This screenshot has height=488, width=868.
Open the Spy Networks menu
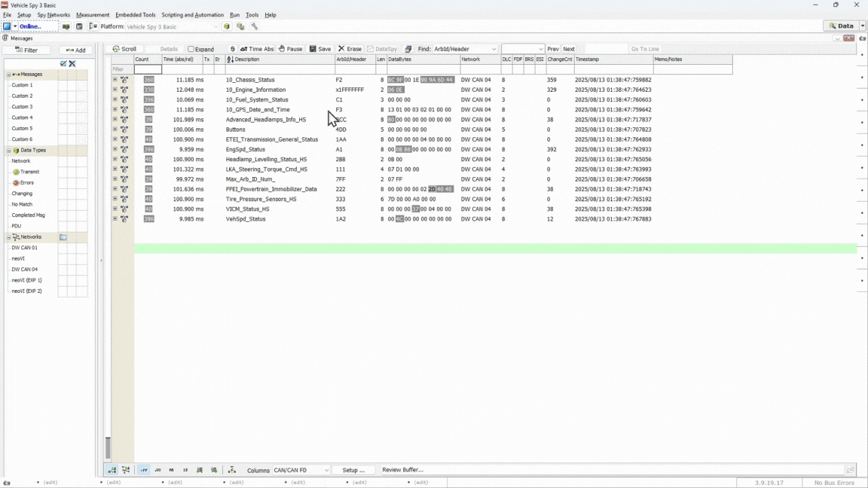[53, 15]
